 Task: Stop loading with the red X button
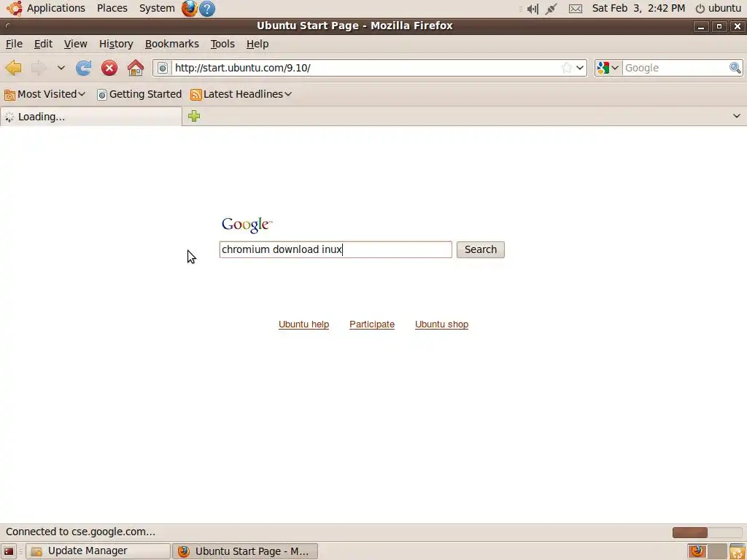point(109,68)
